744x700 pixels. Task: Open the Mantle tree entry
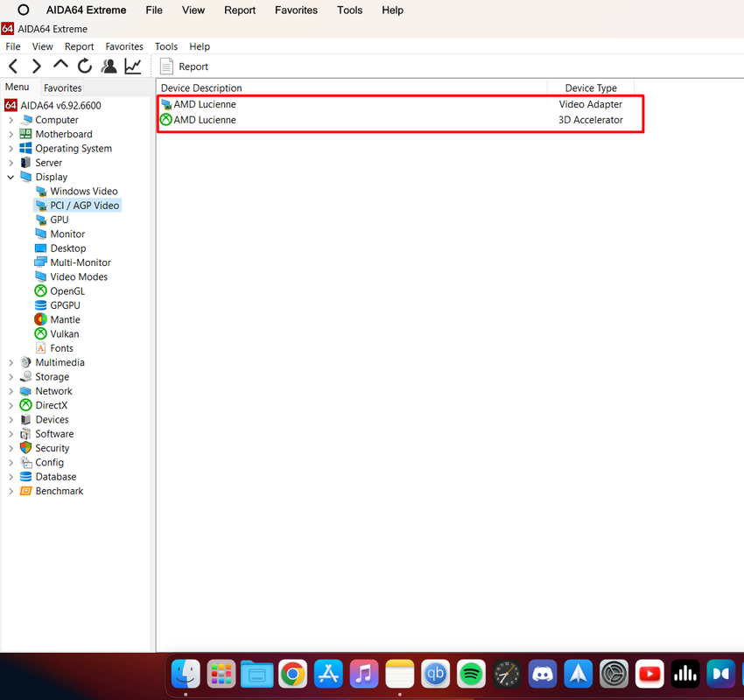(65, 319)
